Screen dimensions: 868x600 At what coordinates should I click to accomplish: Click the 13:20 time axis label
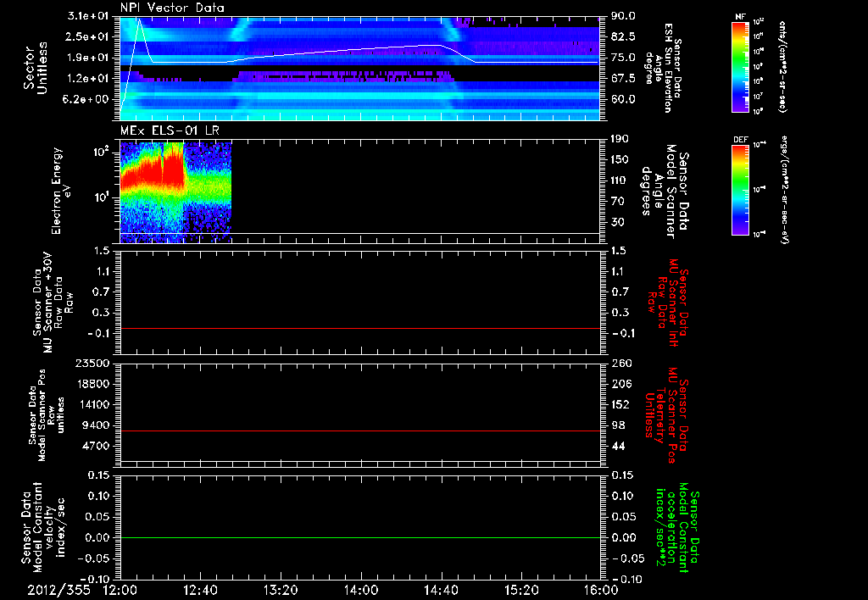pyautogui.click(x=281, y=590)
